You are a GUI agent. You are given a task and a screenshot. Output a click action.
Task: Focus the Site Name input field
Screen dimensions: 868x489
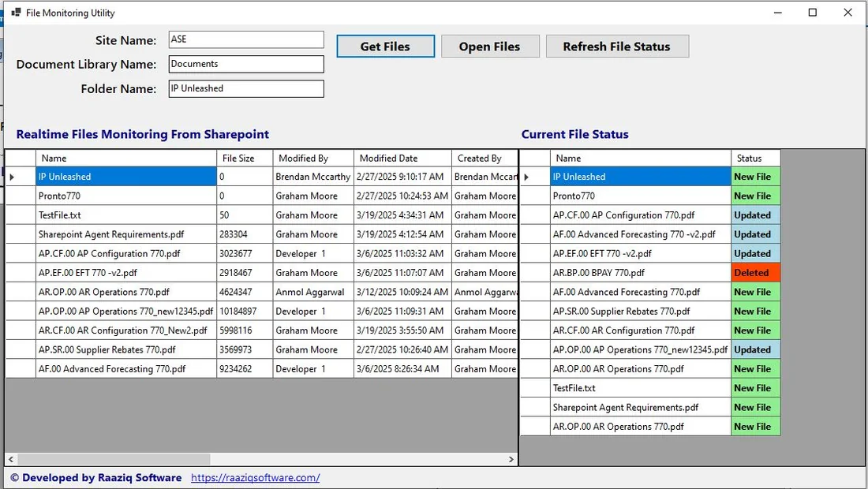point(246,39)
